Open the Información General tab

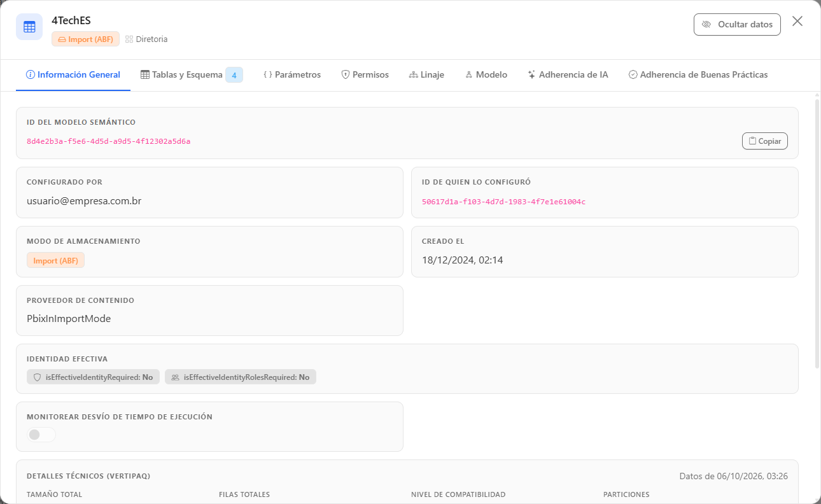point(73,75)
